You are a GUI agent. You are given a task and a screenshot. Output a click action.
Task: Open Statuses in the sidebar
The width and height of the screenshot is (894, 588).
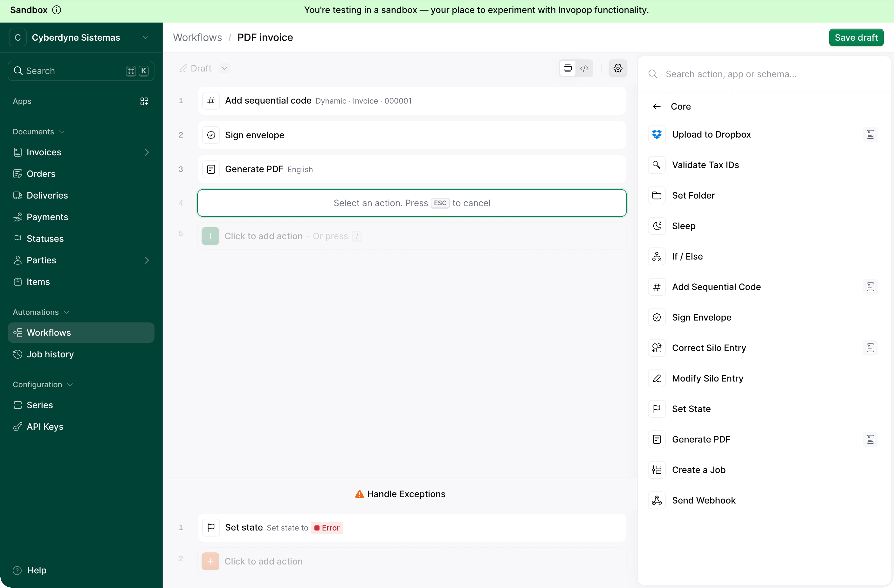tap(81, 239)
